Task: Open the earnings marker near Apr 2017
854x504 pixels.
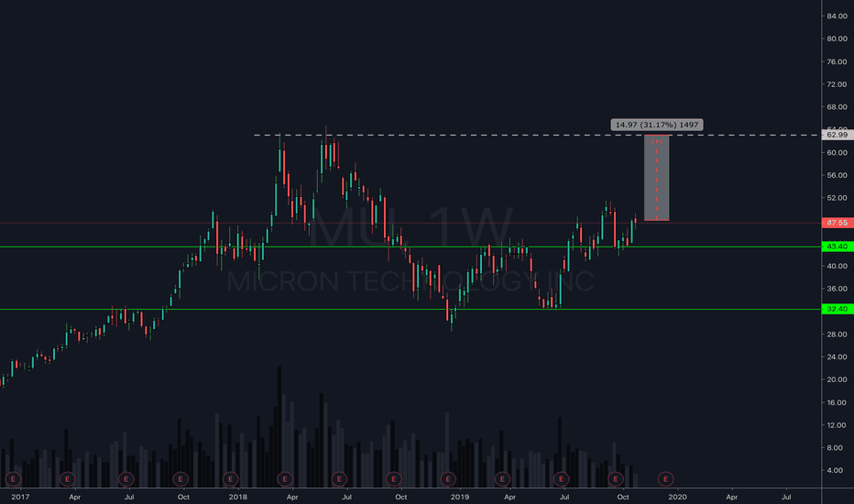Action: [67, 479]
